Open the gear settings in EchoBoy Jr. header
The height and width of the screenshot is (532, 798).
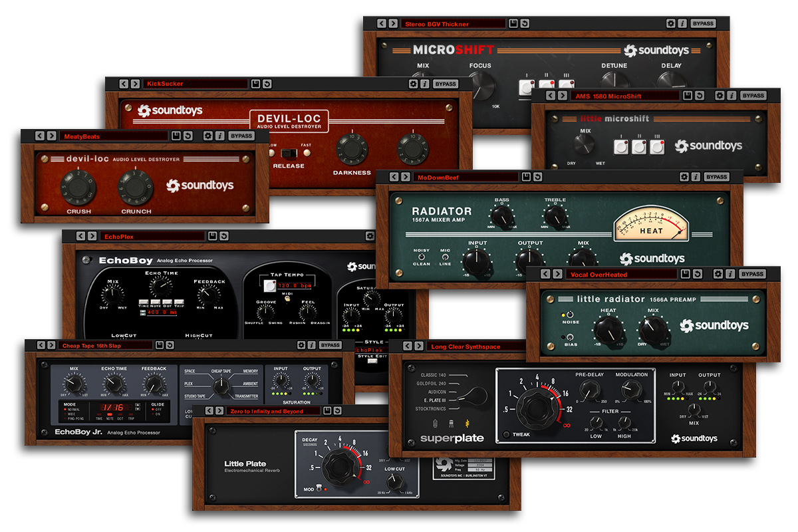[x=301, y=345]
